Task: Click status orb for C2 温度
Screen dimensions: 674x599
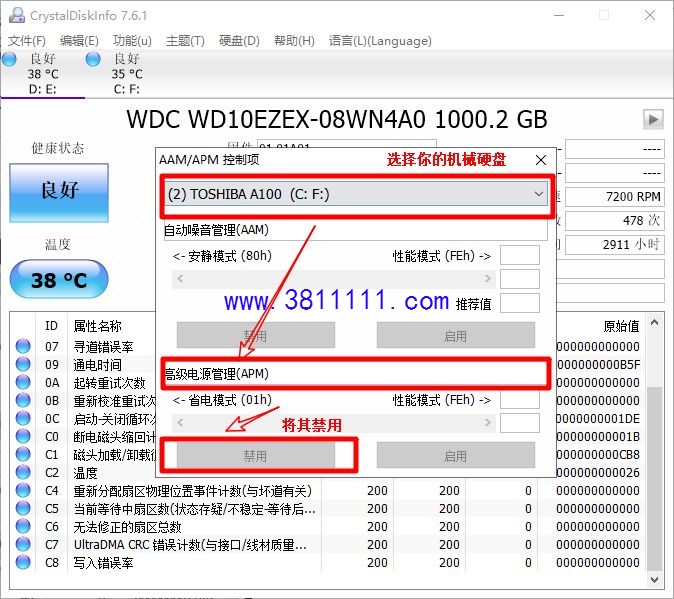Action: 23,472
